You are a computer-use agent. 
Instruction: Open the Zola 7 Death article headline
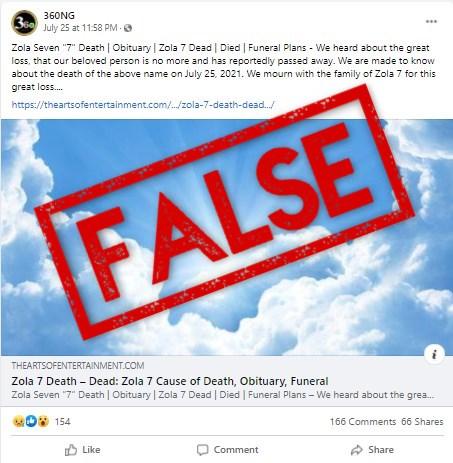tap(170, 381)
